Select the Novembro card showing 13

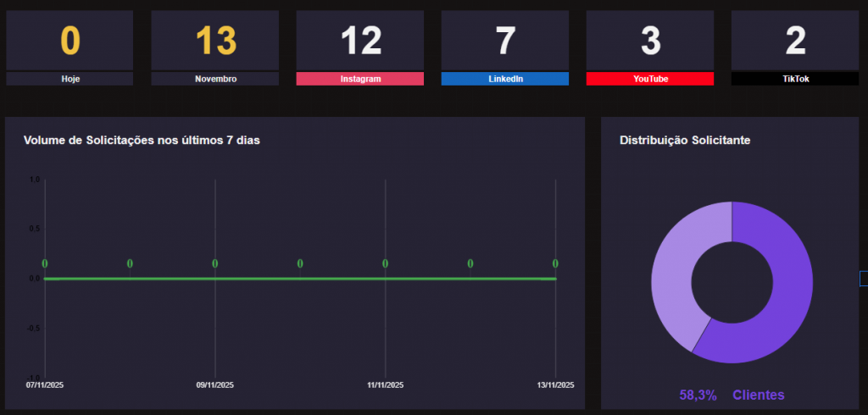tap(214, 41)
